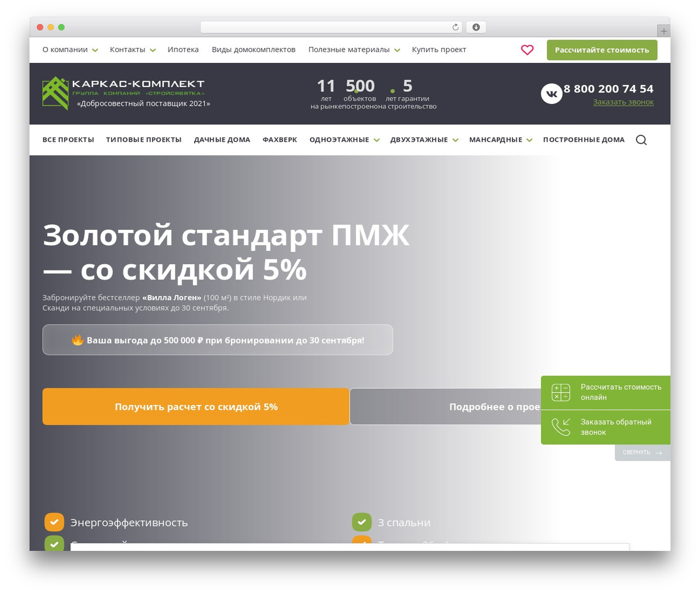Click the browser downloads icon
The width and height of the screenshot is (700, 593).
476,27
